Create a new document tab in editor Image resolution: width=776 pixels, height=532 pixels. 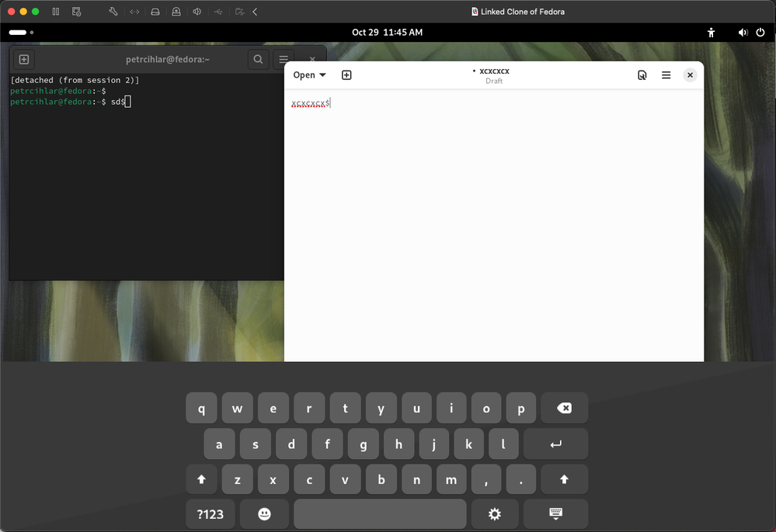click(346, 75)
